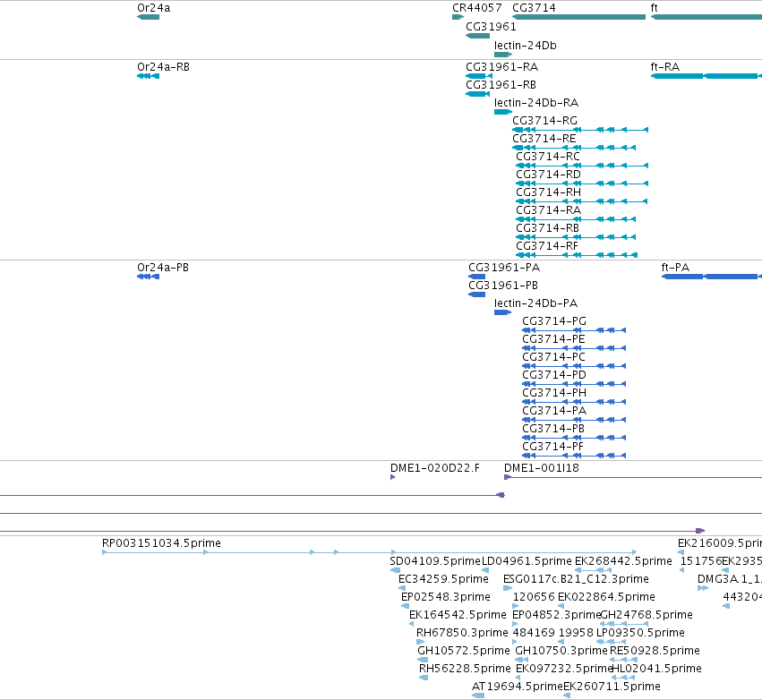Select the Or24a gene feature
Screen dimensions: 762x700
tap(149, 17)
